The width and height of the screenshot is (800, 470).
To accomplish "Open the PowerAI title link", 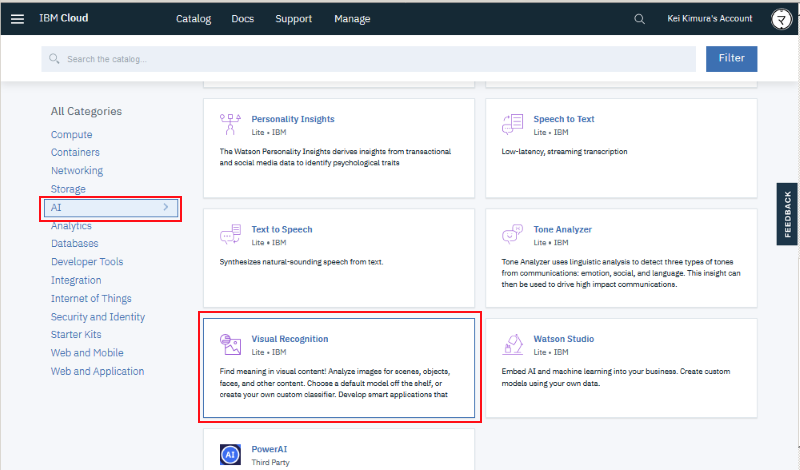I will click(x=269, y=449).
